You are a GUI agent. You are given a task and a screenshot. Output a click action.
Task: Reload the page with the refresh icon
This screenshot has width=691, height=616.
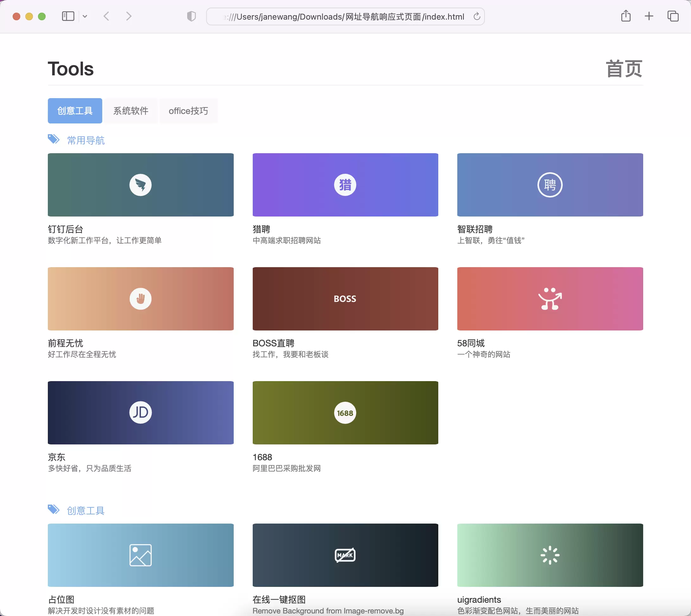(x=477, y=16)
